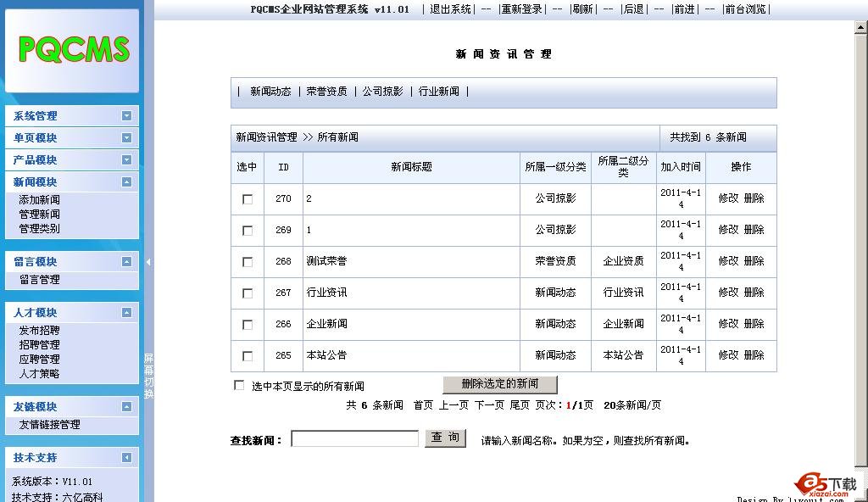Select checkbox for 测试荣誉 row

[248, 262]
